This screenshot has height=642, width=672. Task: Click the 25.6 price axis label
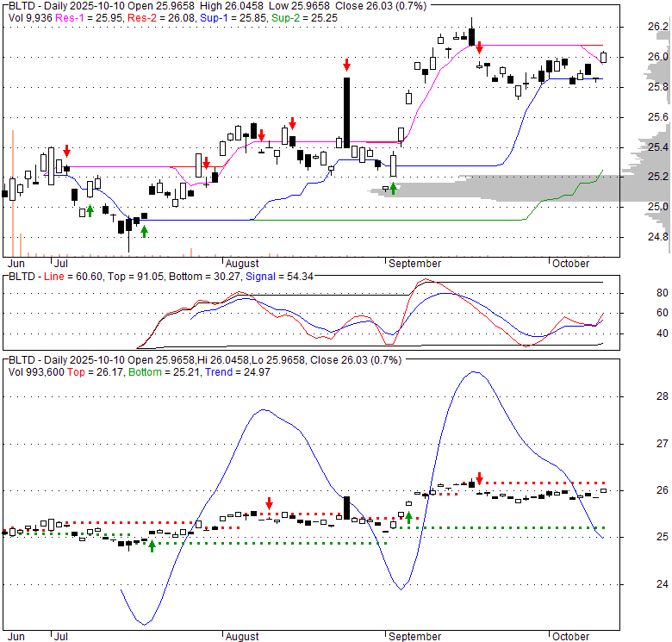point(657,117)
